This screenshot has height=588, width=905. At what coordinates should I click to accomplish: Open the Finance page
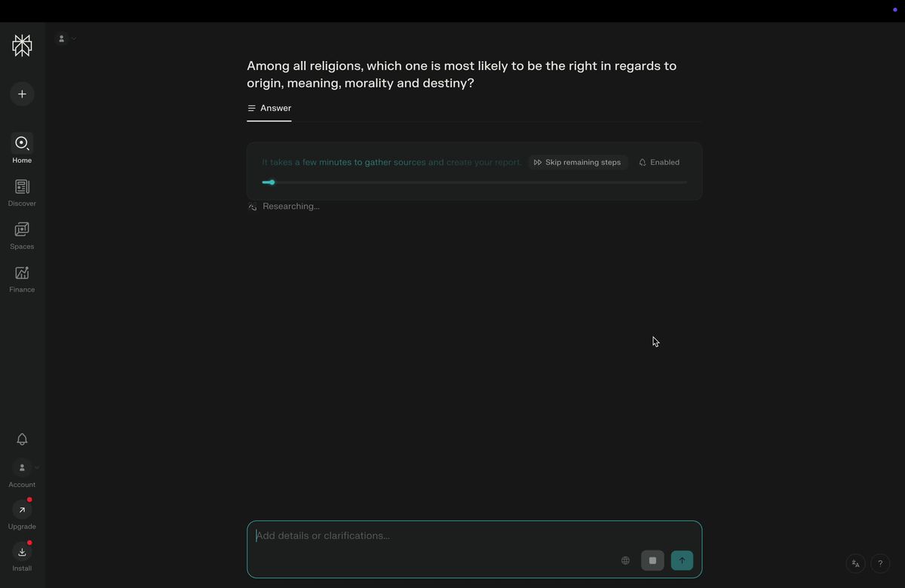22,278
